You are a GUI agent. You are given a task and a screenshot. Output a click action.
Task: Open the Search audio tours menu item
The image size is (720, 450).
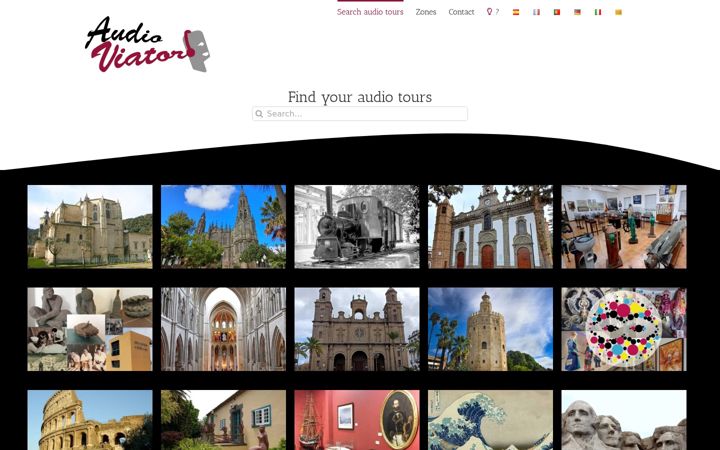(x=370, y=12)
